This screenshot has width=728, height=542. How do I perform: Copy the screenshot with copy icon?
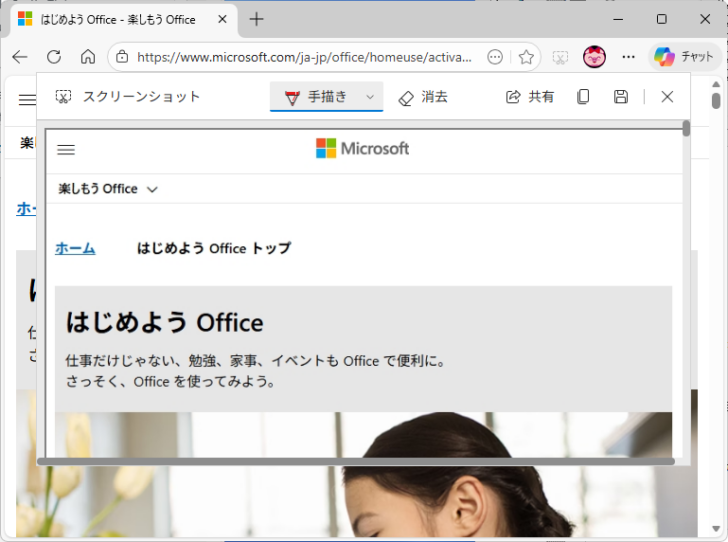(583, 97)
